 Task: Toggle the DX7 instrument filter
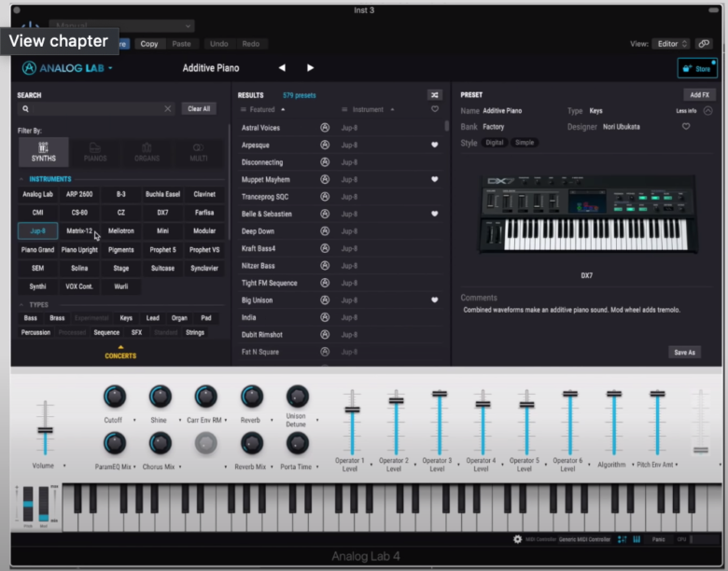tap(162, 213)
